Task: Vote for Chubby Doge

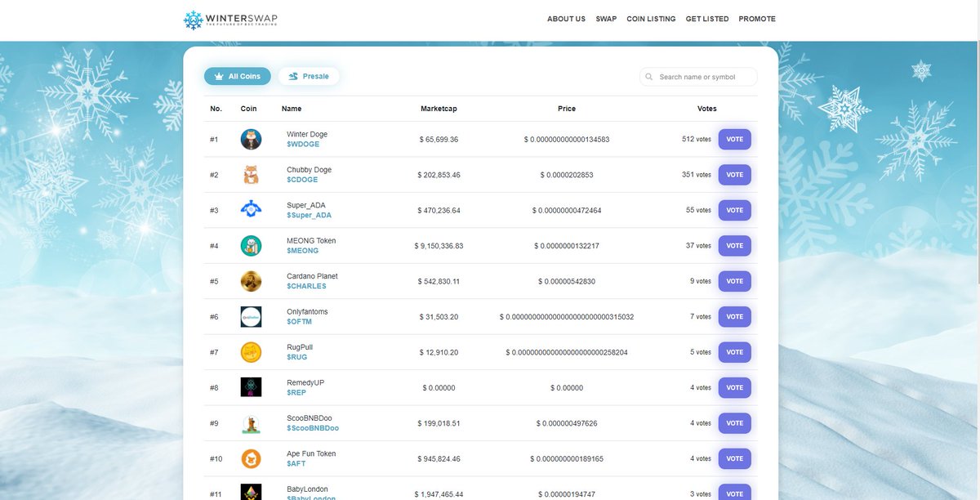Action: click(x=733, y=174)
